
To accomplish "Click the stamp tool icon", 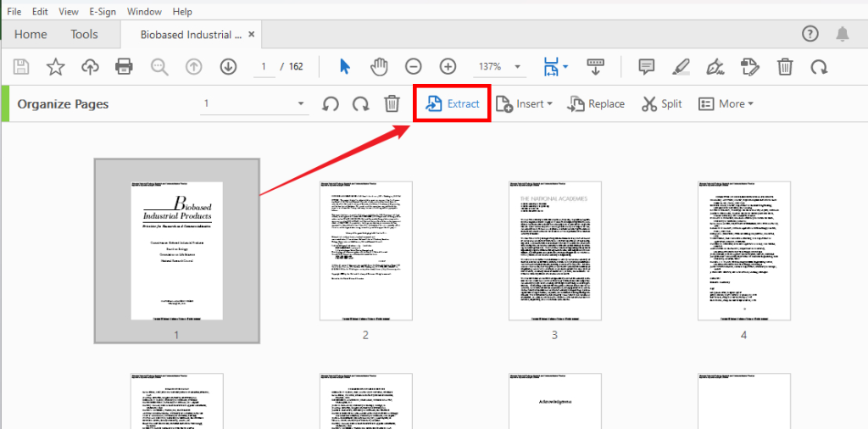I will point(750,67).
